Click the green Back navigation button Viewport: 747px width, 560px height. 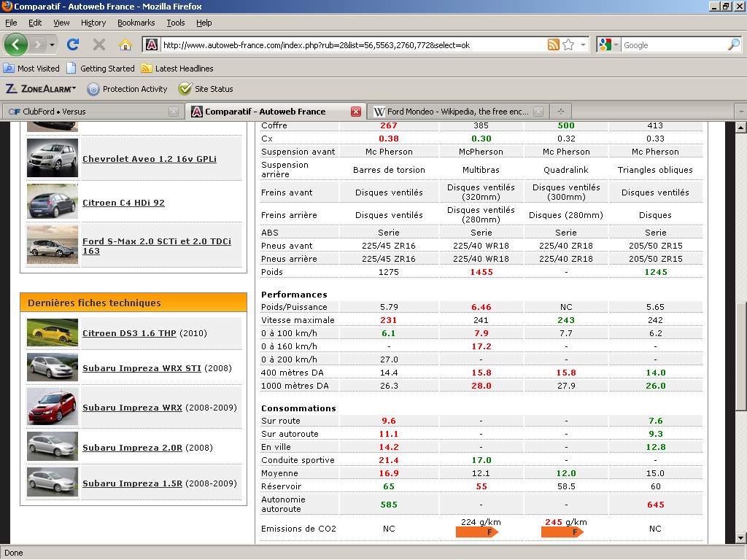(15, 44)
